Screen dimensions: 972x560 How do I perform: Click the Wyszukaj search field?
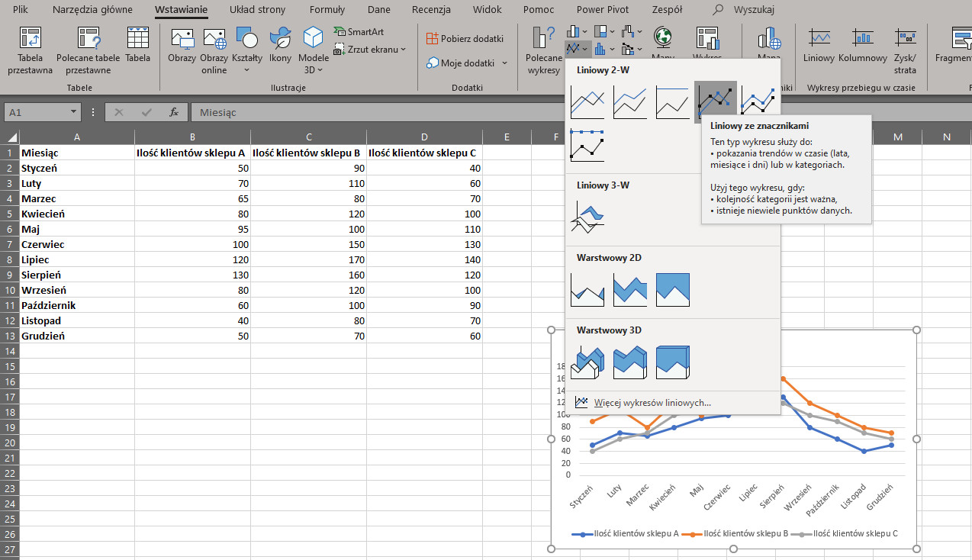[x=753, y=10]
